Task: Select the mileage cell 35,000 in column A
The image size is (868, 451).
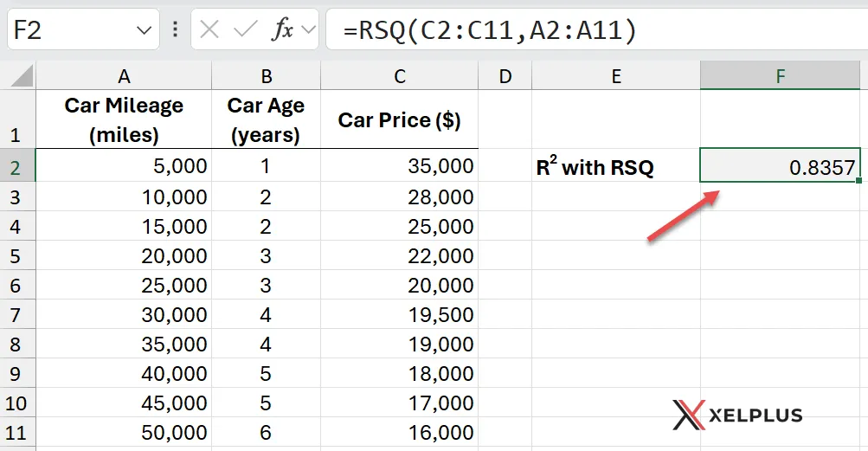Action: 124,344
